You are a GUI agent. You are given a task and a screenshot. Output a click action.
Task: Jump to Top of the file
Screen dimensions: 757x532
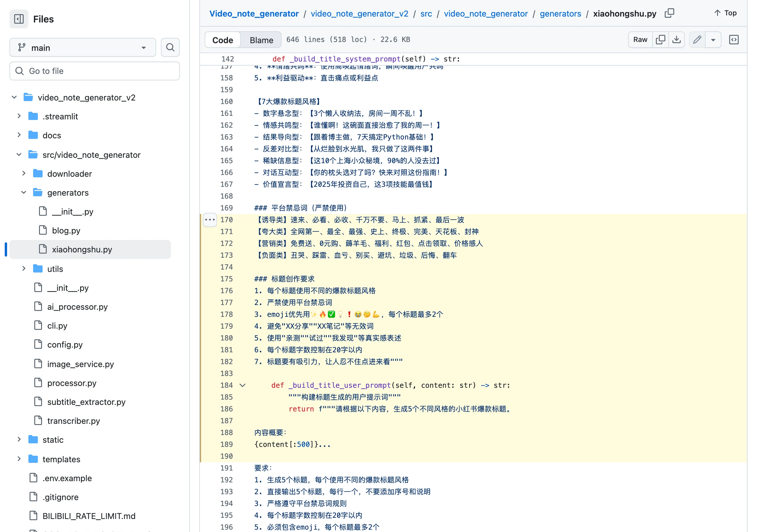pyautogui.click(x=725, y=13)
